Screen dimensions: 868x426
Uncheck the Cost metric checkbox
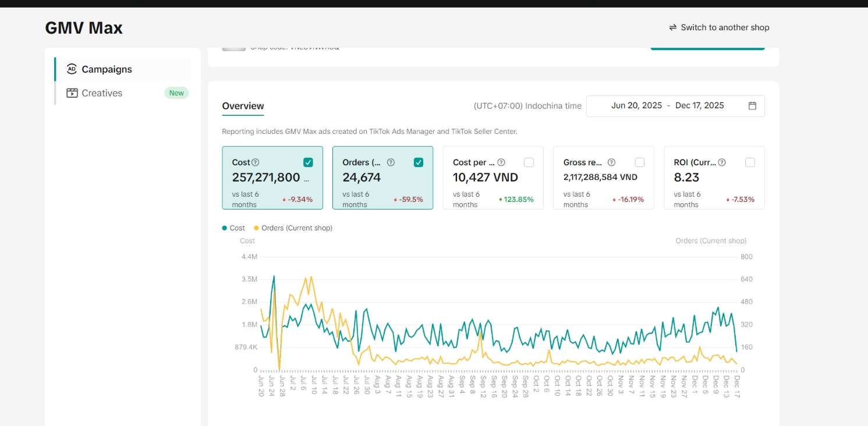[308, 162]
